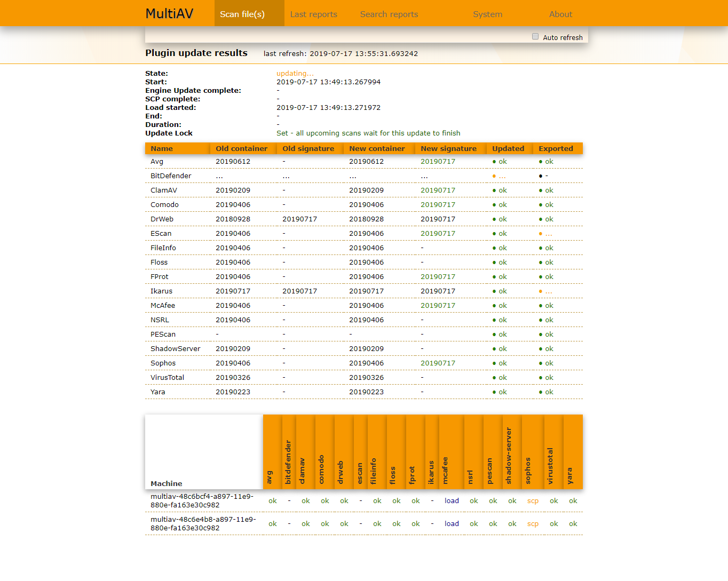Click the orange exported status for Ikarus
This screenshot has height=581, width=728.
click(545, 291)
